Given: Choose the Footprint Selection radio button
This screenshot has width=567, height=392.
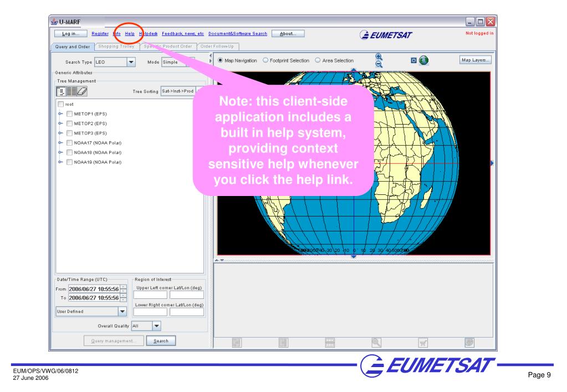Looking at the screenshot, I should tap(265, 60).
